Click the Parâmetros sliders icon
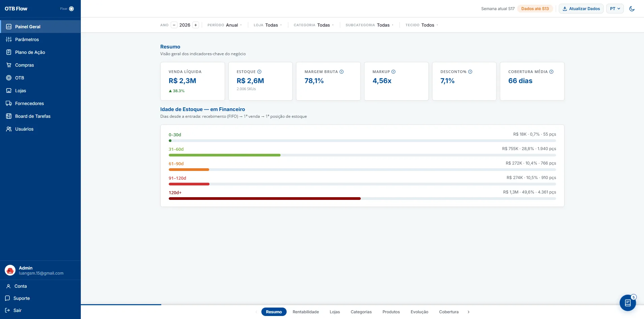Screen dimensions: 644x319 pos(9,39)
